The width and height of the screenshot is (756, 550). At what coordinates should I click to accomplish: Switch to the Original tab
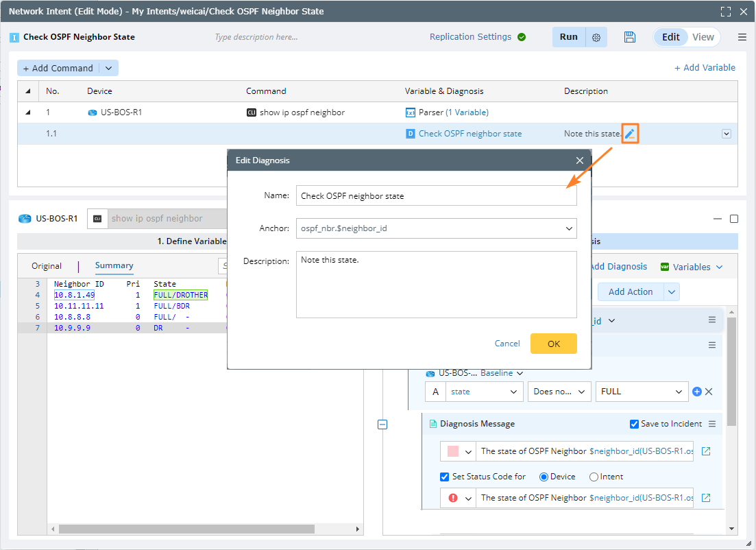click(47, 266)
